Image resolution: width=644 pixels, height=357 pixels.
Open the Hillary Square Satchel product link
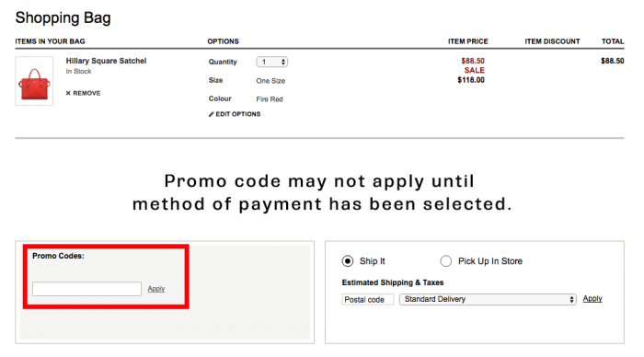tap(106, 61)
